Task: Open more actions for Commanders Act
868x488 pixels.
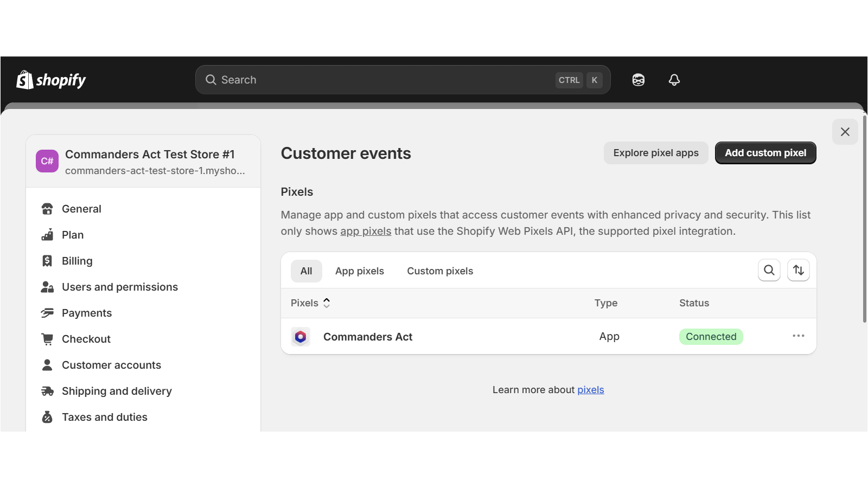Action: (799, 336)
